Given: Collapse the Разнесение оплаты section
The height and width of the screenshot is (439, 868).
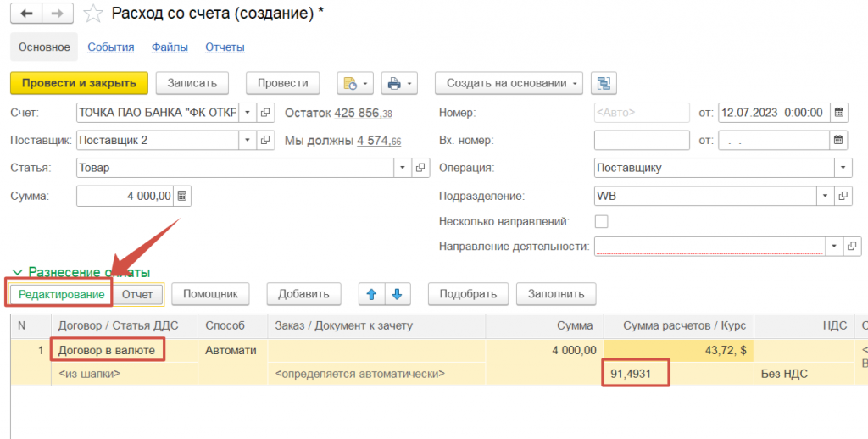Looking at the screenshot, I should pyautogui.click(x=17, y=273).
